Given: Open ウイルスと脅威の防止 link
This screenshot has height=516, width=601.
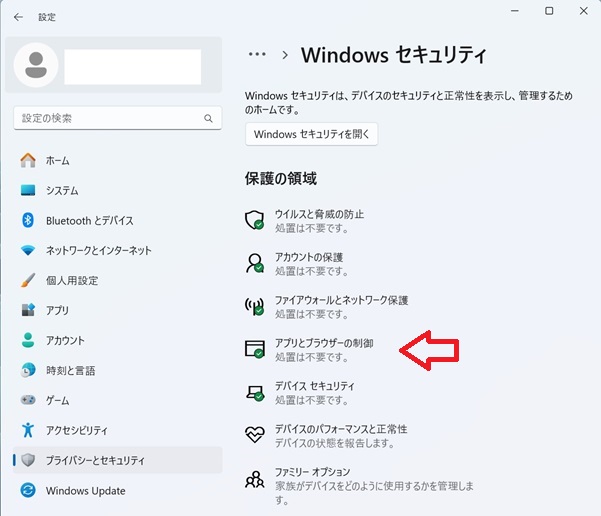Looking at the screenshot, I should click(319, 214).
